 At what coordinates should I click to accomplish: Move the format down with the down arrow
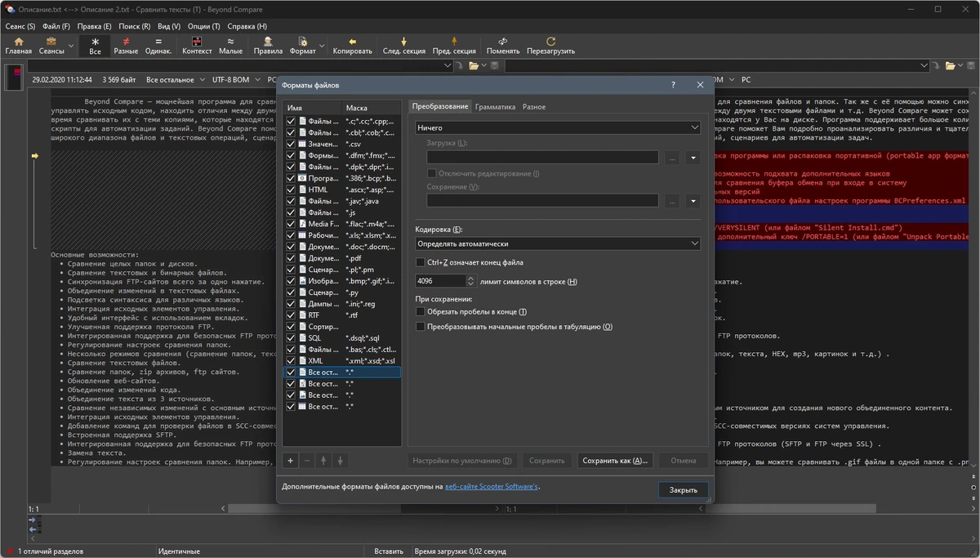click(x=341, y=461)
